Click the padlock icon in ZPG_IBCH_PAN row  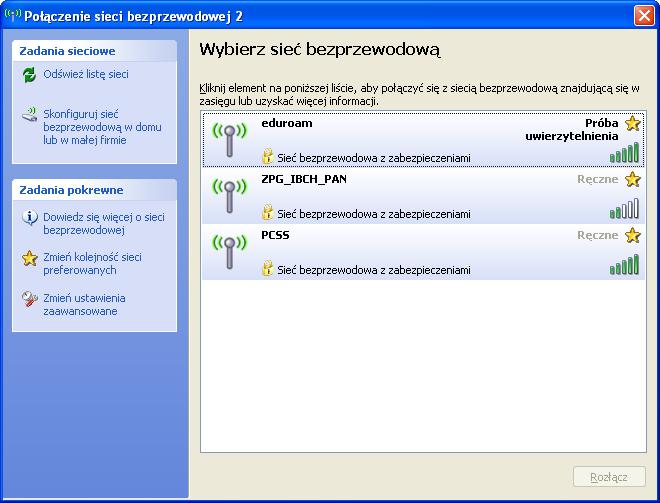coord(267,212)
